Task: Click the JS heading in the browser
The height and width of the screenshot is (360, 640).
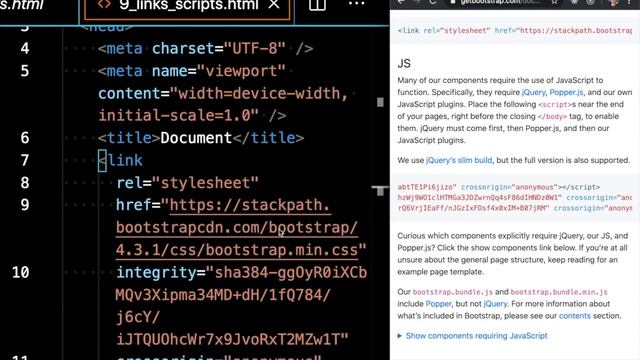Action: coord(404,64)
